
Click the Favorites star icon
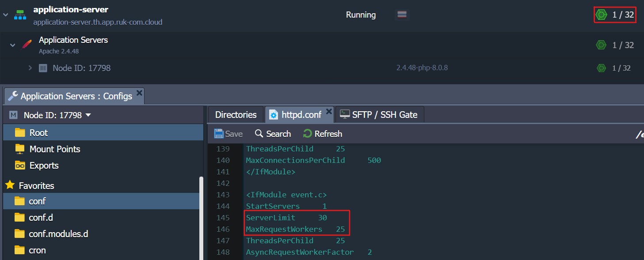9,185
